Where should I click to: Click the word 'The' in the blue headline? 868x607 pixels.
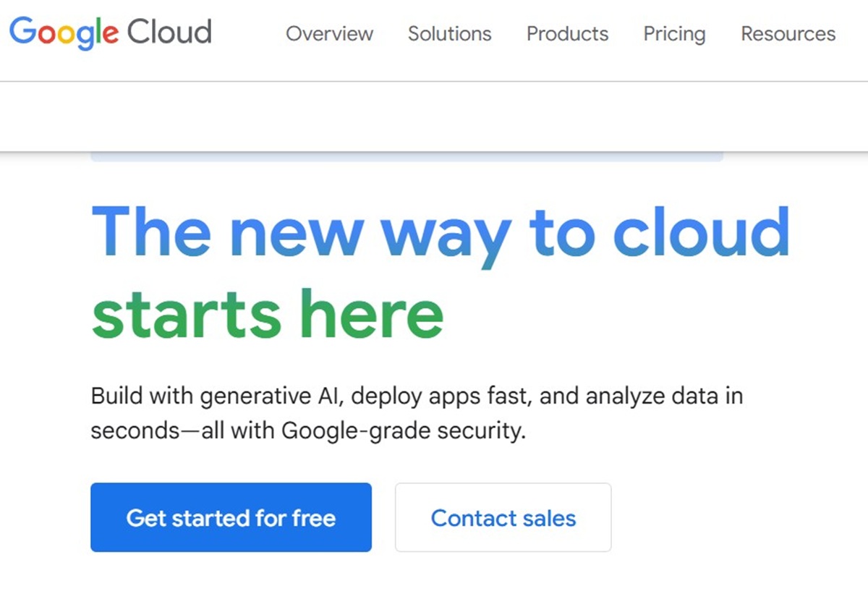[151, 232]
